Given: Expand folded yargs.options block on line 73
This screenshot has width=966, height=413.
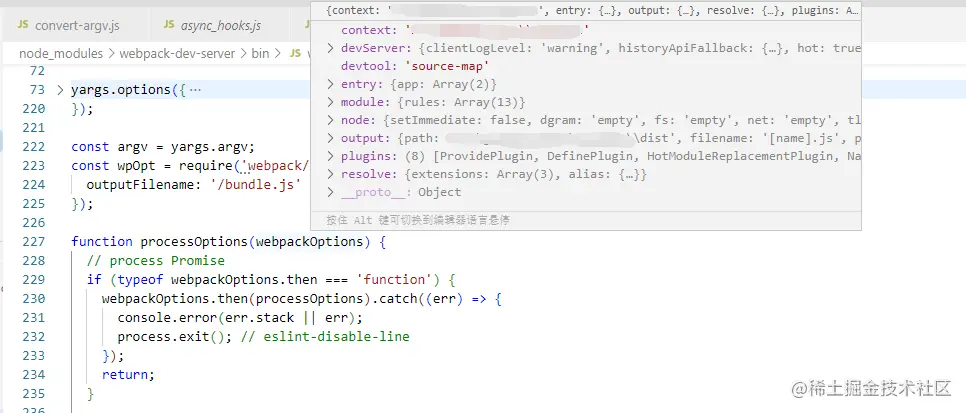Looking at the screenshot, I should [60, 90].
